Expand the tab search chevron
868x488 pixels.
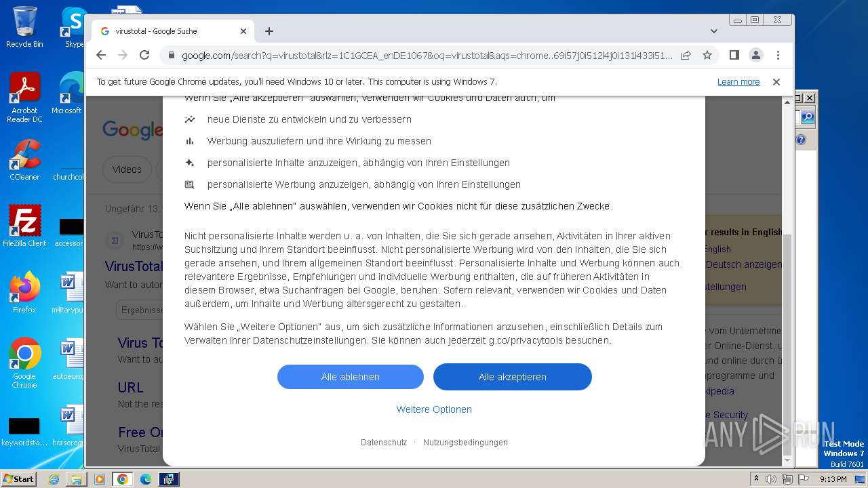pyautogui.click(x=714, y=31)
